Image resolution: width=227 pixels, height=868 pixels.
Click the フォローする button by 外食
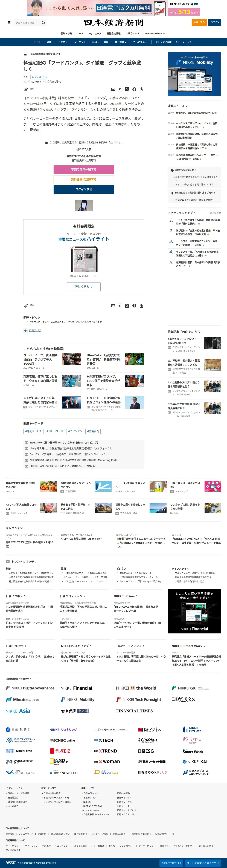coord(39,77)
